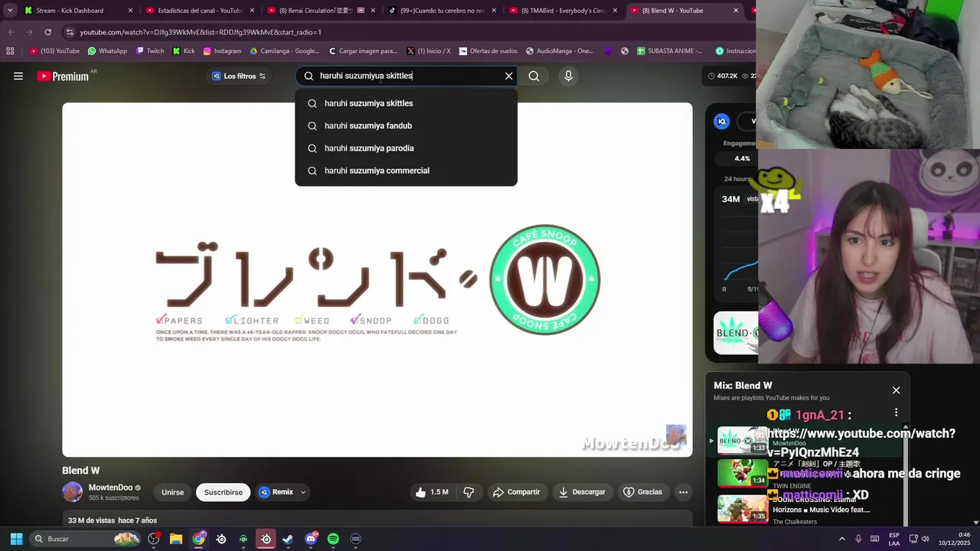
Task: Open Camilanga Google Drive bookmark
Action: (x=285, y=51)
